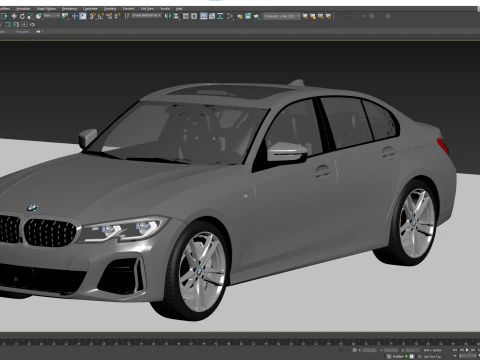The height and width of the screenshot is (360, 480).
Task: Click third render icon right of preset dropdown
Action: (x=321, y=16)
